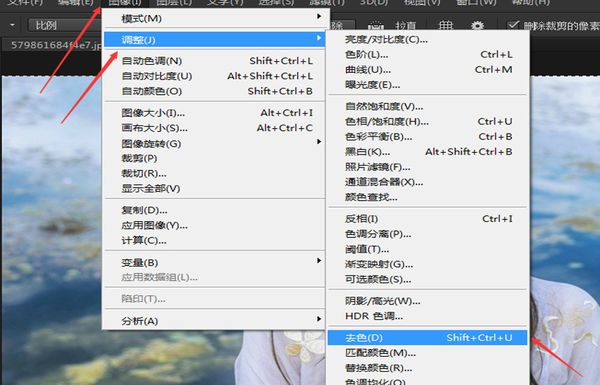This screenshot has height=385, width=600.
Task: Apply 去色(D) desaturate command
Action: [x=428, y=338]
